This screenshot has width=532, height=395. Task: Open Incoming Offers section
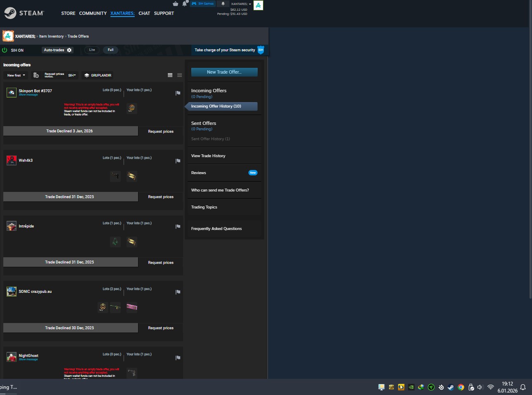[209, 91]
